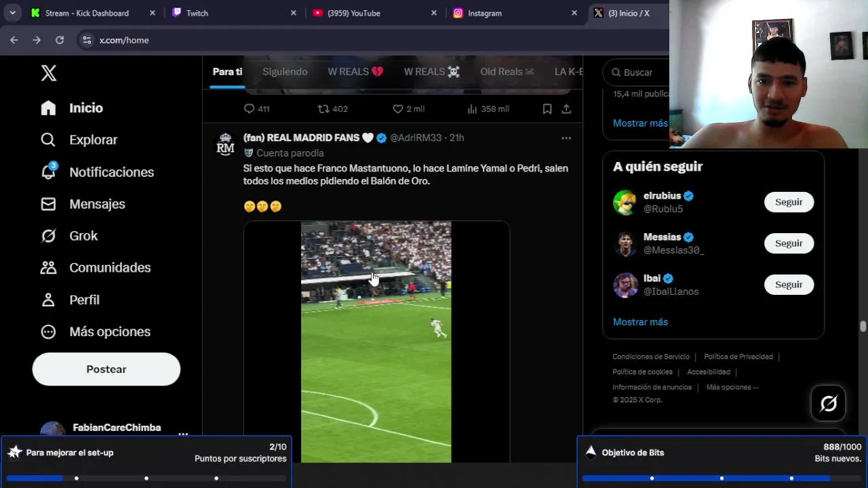Reload the page
The image size is (868, 488).
click(x=60, y=40)
